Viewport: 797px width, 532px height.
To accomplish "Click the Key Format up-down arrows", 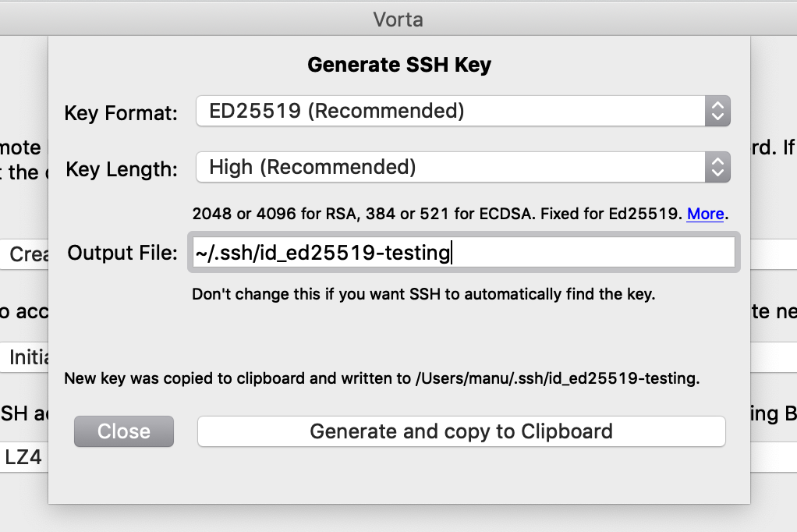I will tap(717, 111).
